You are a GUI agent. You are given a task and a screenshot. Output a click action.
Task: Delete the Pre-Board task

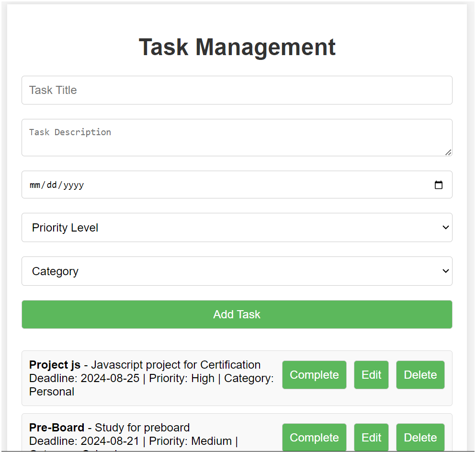pos(420,437)
